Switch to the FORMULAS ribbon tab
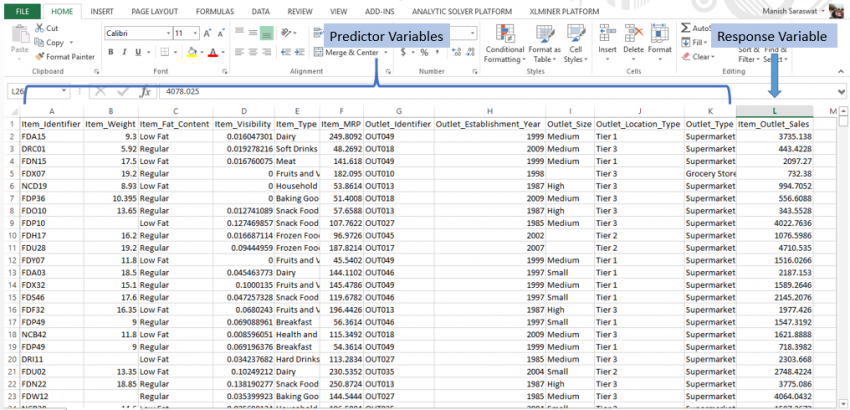Viewport: 850px width, 410px height. tap(215, 10)
